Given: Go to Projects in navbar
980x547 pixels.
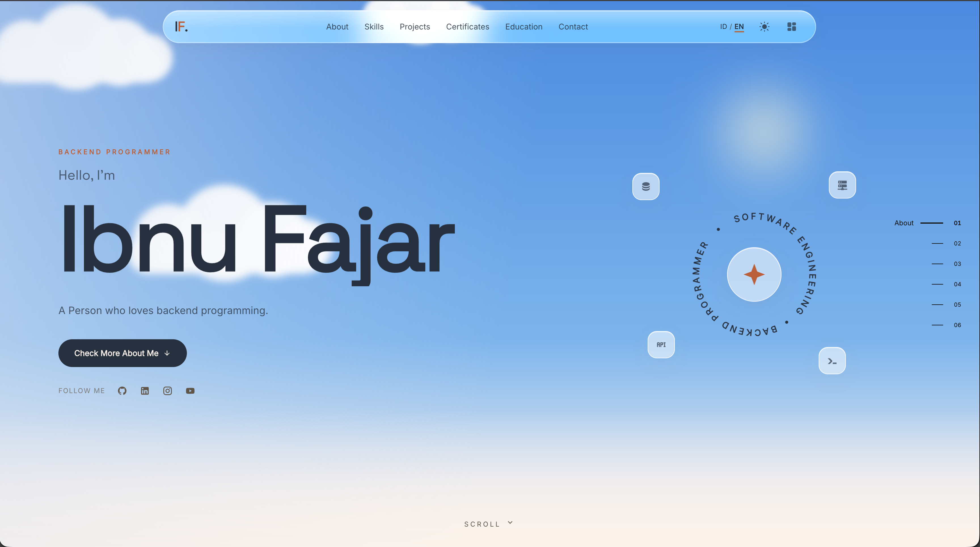Looking at the screenshot, I should (415, 27).
